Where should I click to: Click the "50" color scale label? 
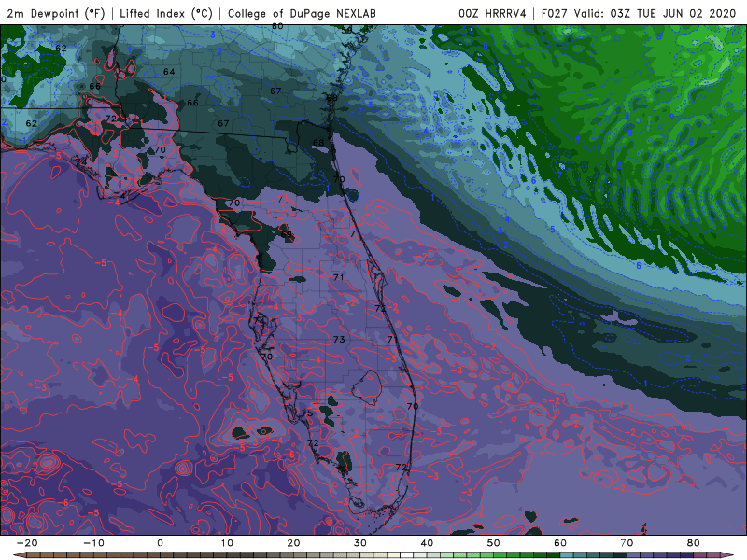[494, 543]
